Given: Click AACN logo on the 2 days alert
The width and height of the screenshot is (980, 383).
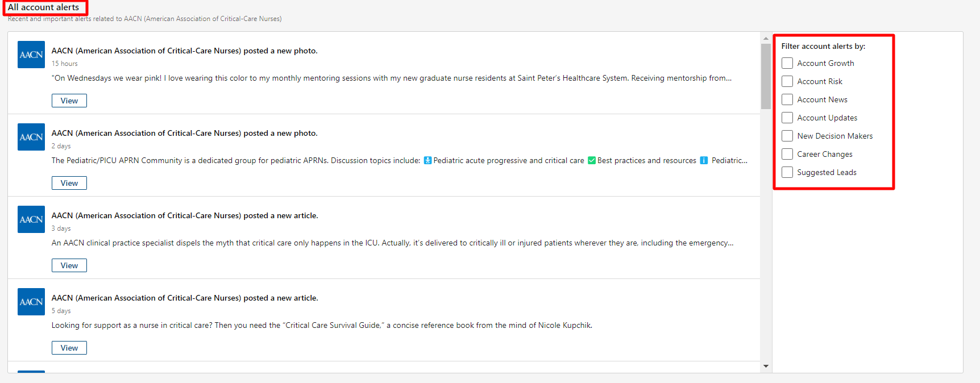Looking at the screenshot, I should pyautogui.click(x=31, y=137).
